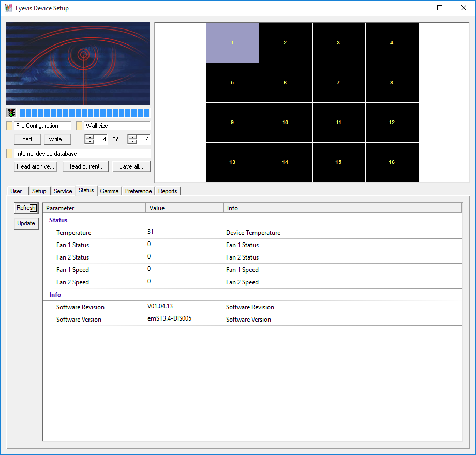476x455 pixels.
Task: Select wall display tile 14
Action: click(286, 162)
